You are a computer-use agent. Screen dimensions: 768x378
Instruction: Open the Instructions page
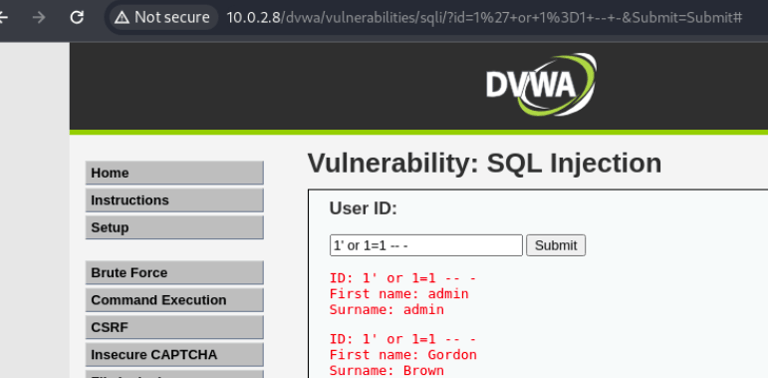click(174, 200)
